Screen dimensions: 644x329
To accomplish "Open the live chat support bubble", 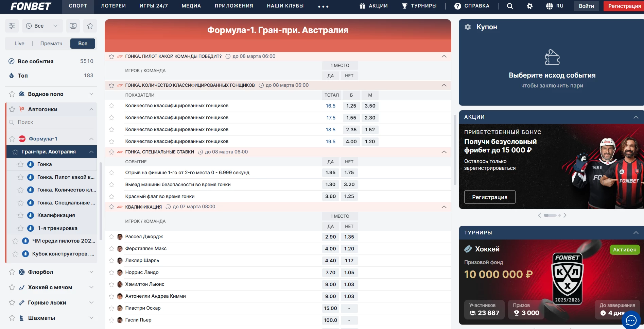I will coord(631,320).
